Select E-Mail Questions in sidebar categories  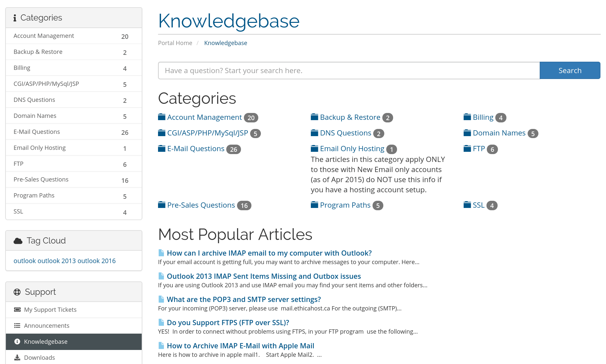(x=74, y=132)
